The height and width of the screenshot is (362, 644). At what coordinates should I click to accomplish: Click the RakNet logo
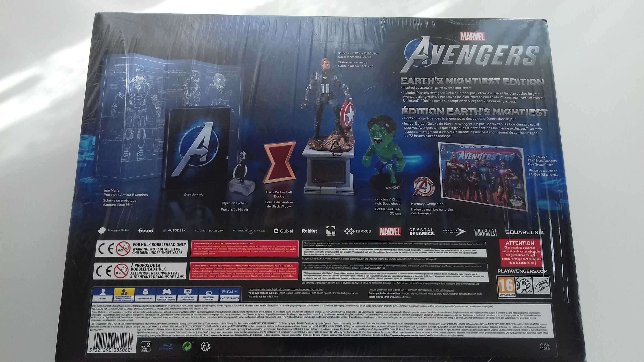(309, 231)
